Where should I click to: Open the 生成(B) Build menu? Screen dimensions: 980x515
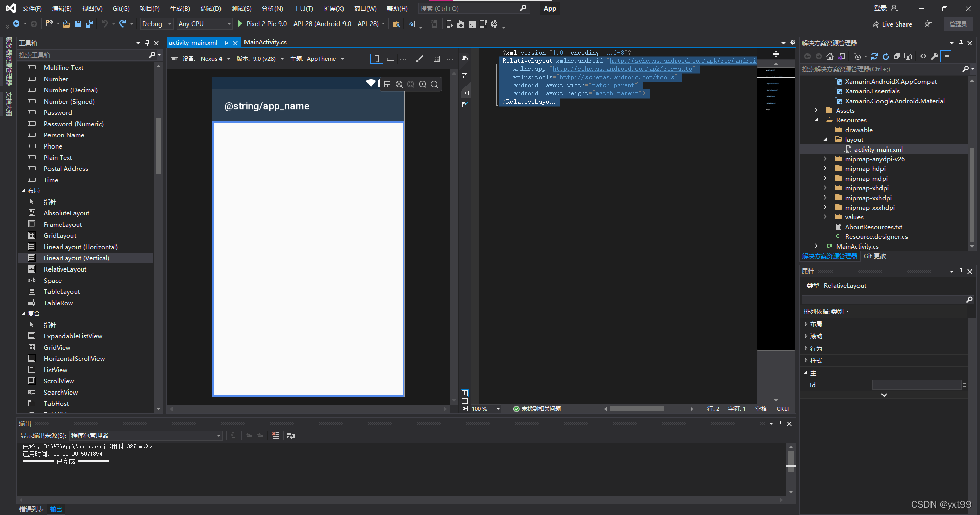pos(180,9)
